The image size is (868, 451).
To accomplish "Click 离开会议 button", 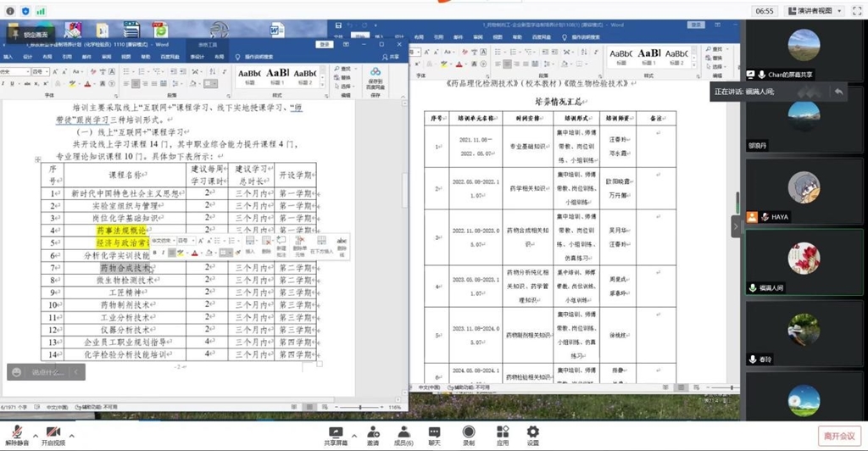I will [839, 436].
